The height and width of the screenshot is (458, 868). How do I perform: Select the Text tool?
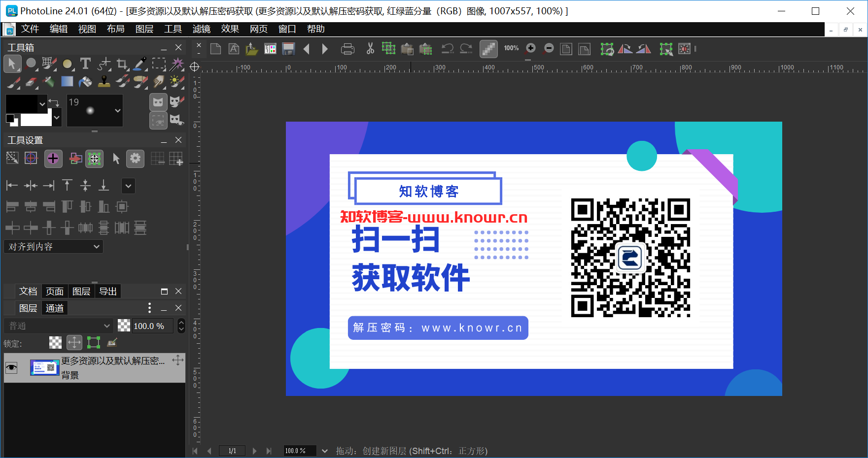[85, 64]
